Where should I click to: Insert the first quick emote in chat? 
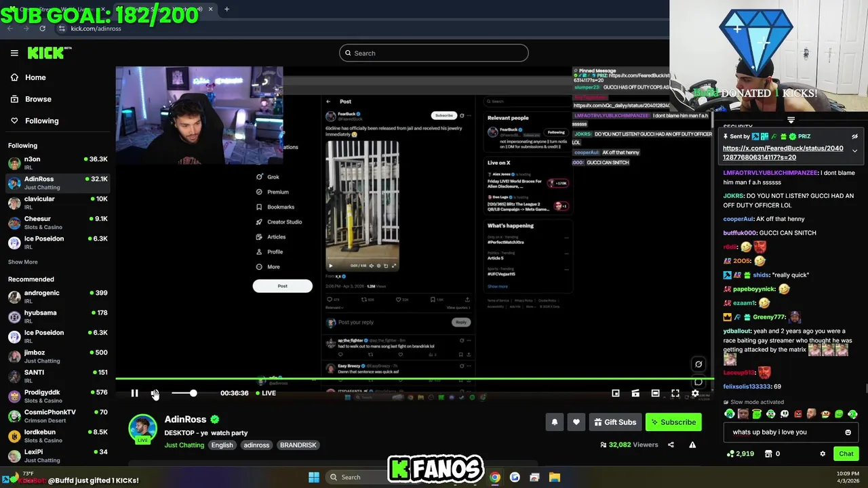coord(730,413)
